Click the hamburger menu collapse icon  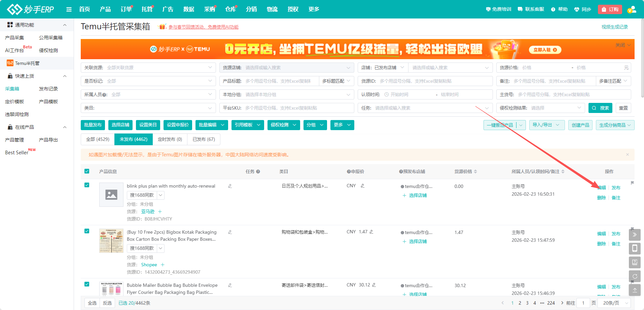click(x=69, y=9)
